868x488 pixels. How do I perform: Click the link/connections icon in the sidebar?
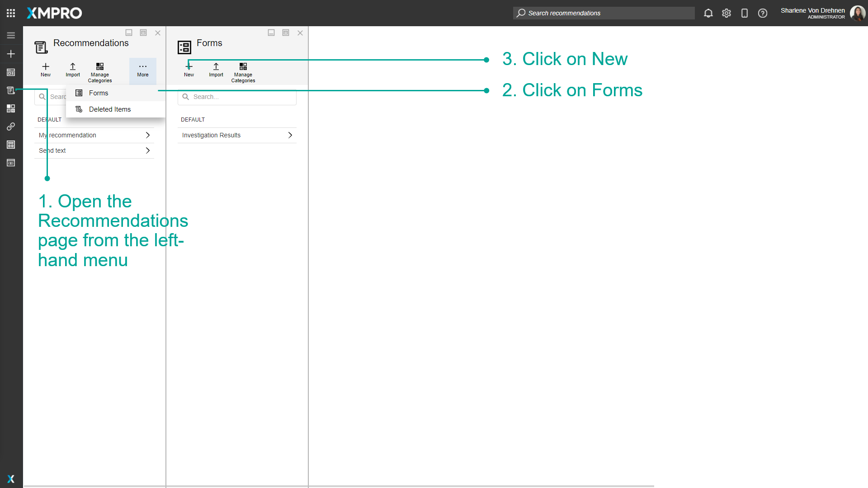pos(11,127)
